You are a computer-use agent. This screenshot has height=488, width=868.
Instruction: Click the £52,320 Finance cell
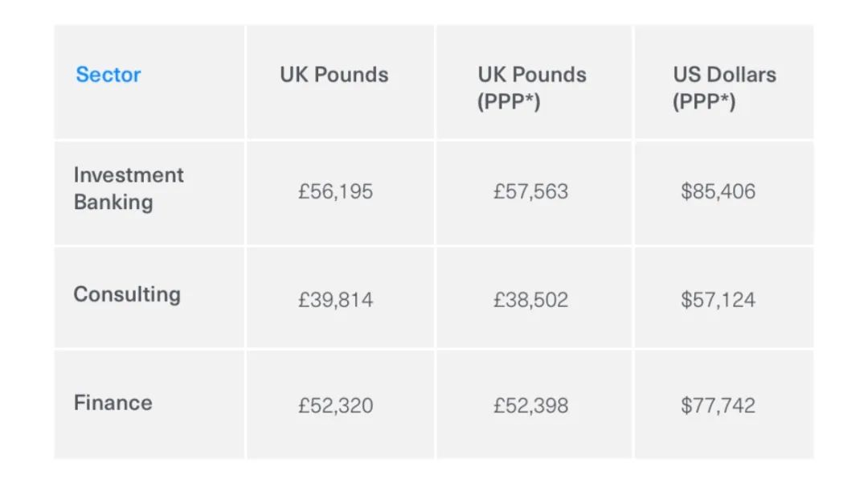335,405
